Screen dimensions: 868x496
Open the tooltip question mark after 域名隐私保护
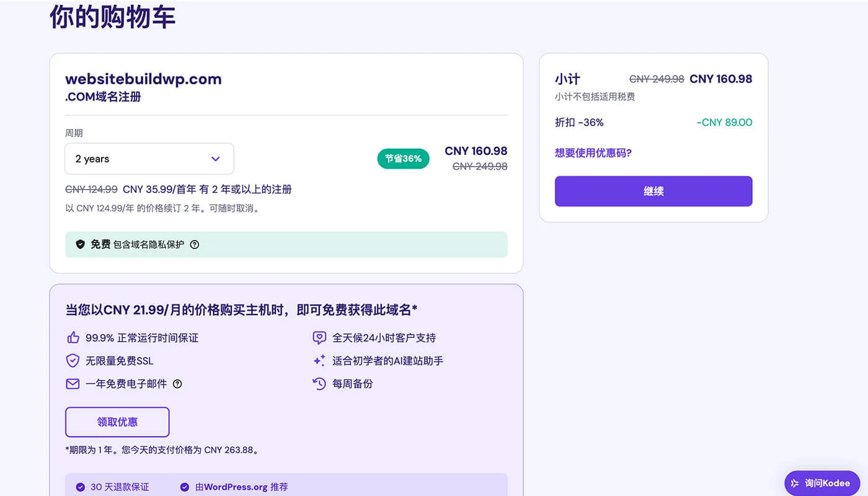click(x=195, y=244)
